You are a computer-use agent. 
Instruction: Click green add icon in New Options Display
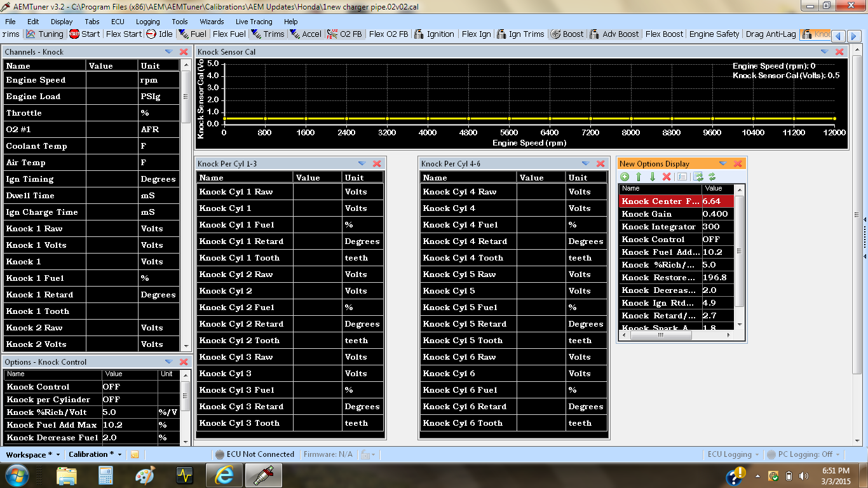pyautogui.click(x=625, y=177)
